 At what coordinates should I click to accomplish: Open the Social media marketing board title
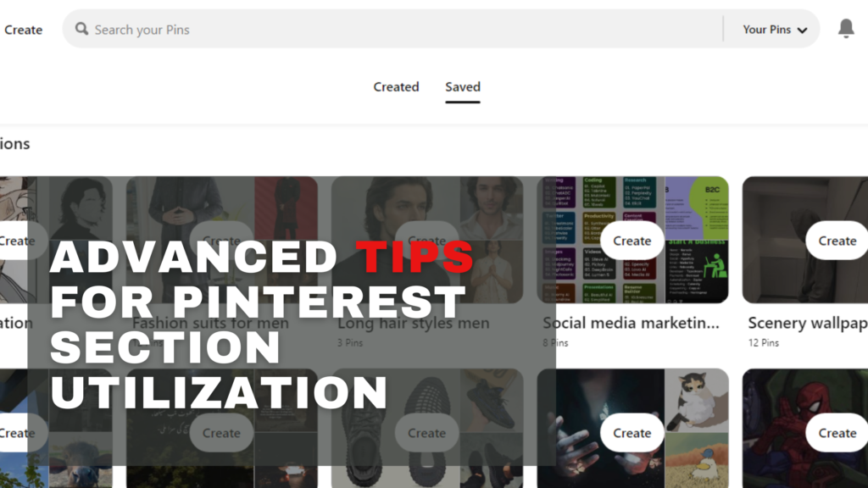pos(631,323)
